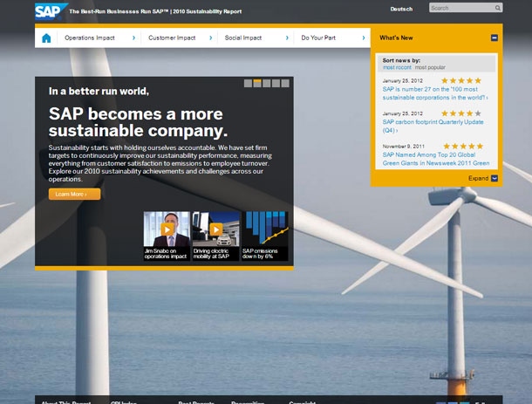Open the Do Your Part menu
The image size is (532, 404).
click(x=318, y=38)
